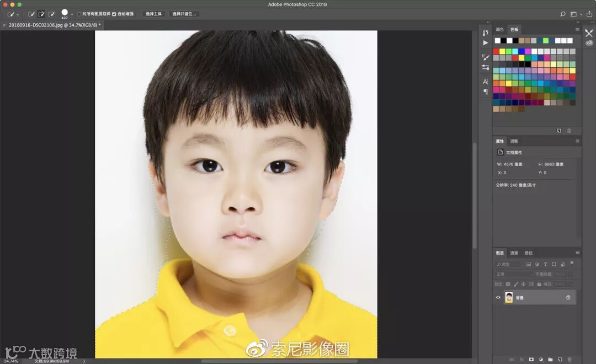Click the 背景 layer lock icon

coord(568,297)
